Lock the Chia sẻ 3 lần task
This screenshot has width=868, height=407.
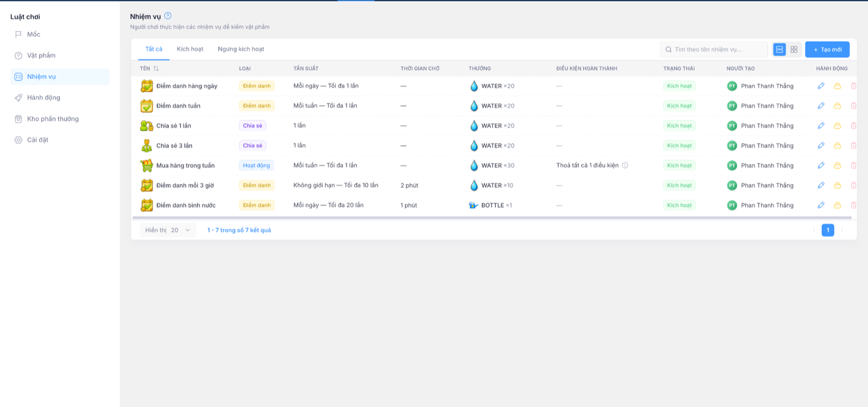837,145
